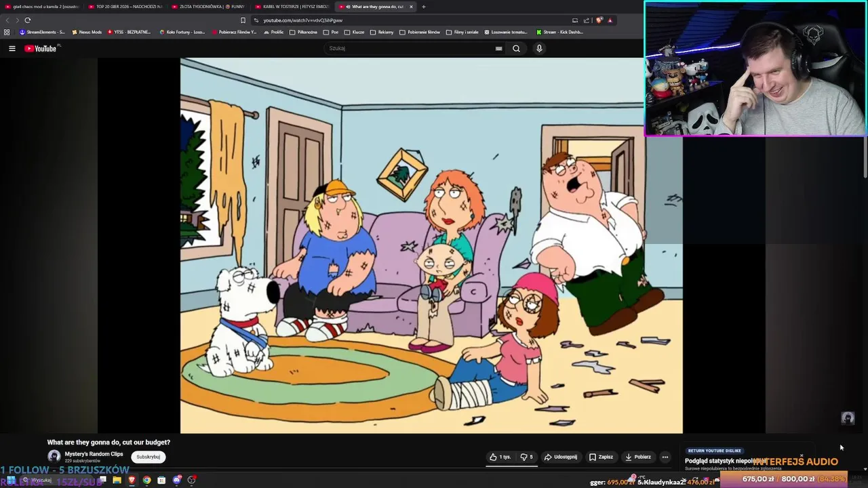868x488 pixels.
Task: Switch to the 'ZŁOTA TYGODNIÓWKA' tab
Action: click(208, 7)
